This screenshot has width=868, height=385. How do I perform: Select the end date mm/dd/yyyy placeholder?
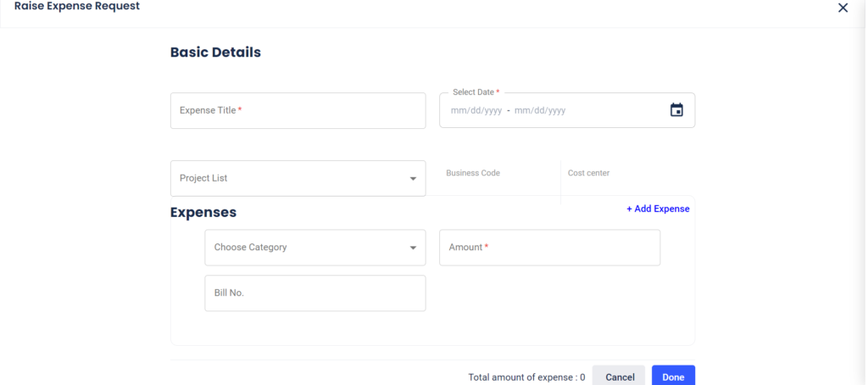tap(540, 110)
